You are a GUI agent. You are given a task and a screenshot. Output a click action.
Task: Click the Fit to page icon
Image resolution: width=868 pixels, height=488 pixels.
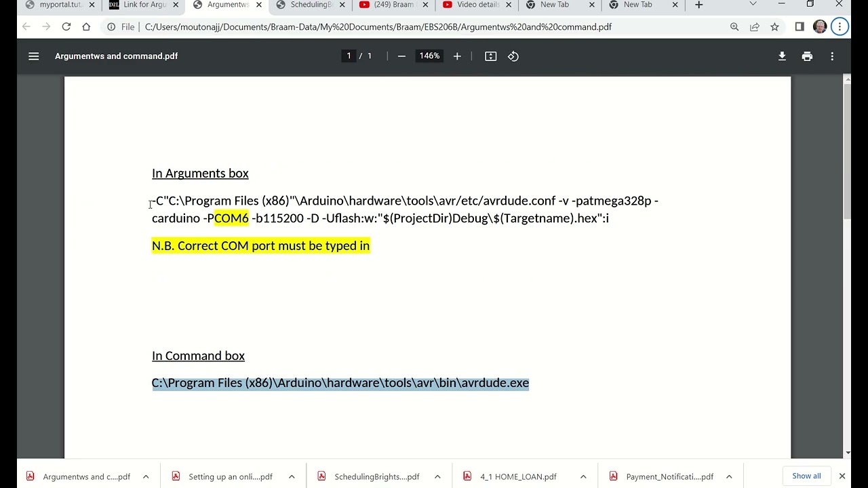[x=491, y=56]
